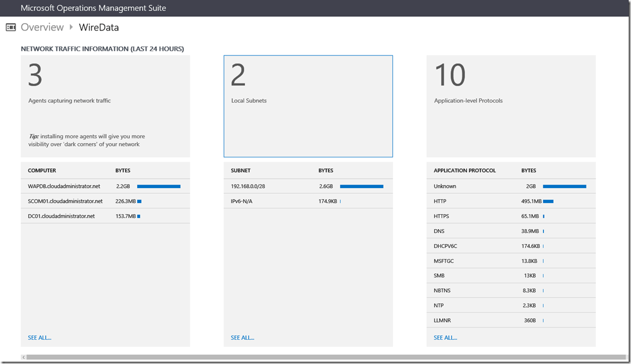Click the Overview dashboard icon
This screenshot has width=631, height=364.
tap(11, 27)
